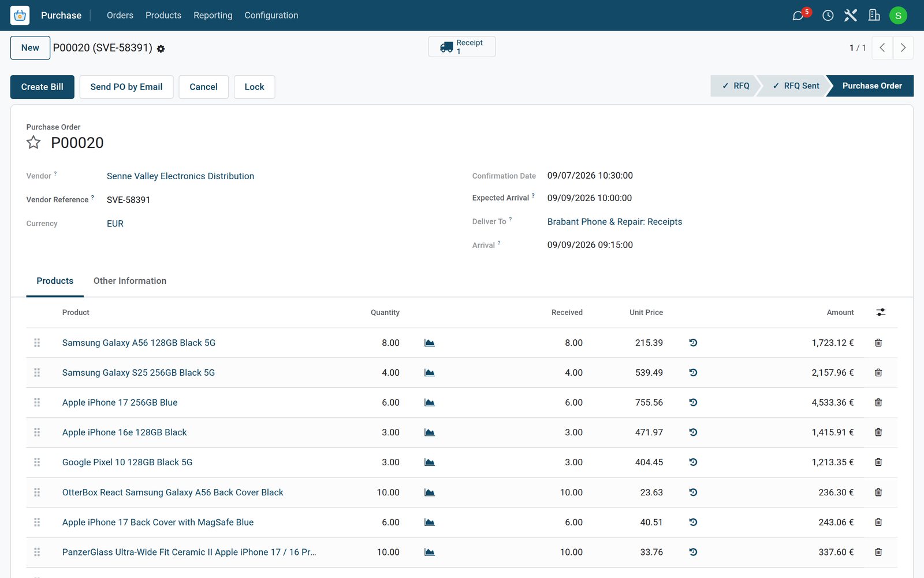Viewport: 924px width, 578px height.
Task: Open the activities clock icon
Action: tap(828, 16)
